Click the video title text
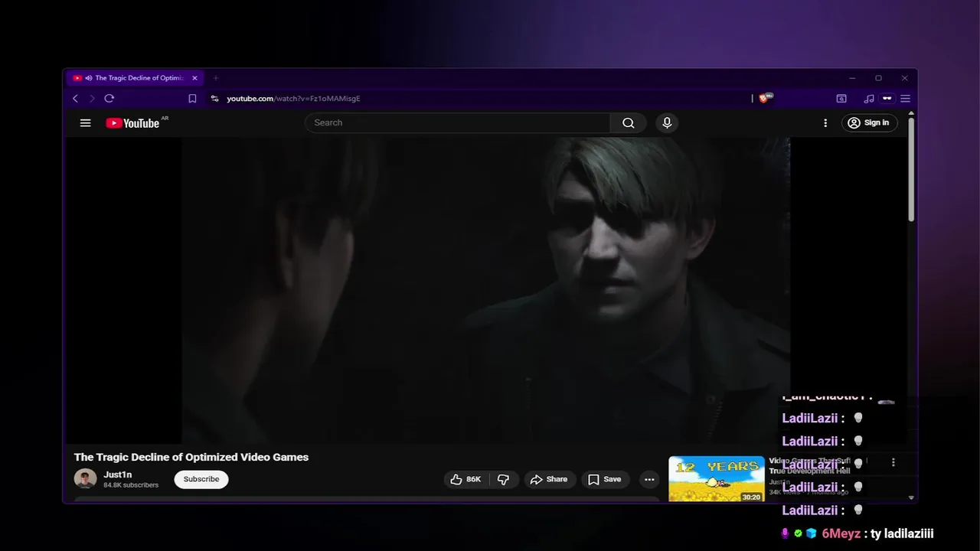This screenshot has height=551, width=980. [x=191, y=457]
